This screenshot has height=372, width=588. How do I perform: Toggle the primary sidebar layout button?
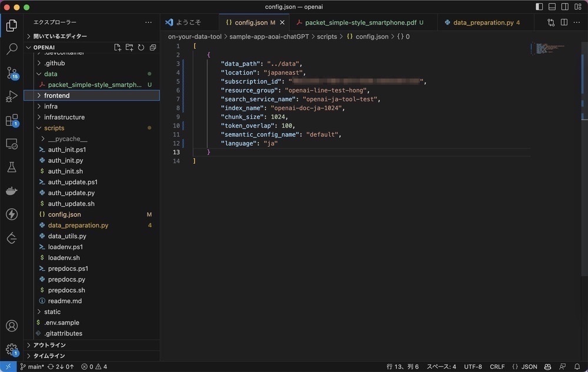[540, 7]
